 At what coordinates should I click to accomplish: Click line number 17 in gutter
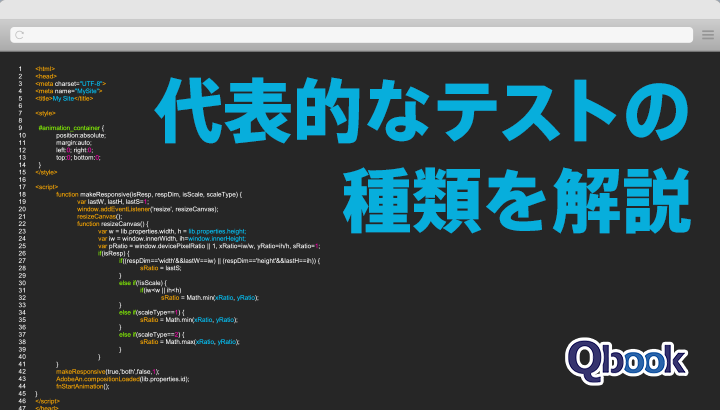[x=20, y=187]
